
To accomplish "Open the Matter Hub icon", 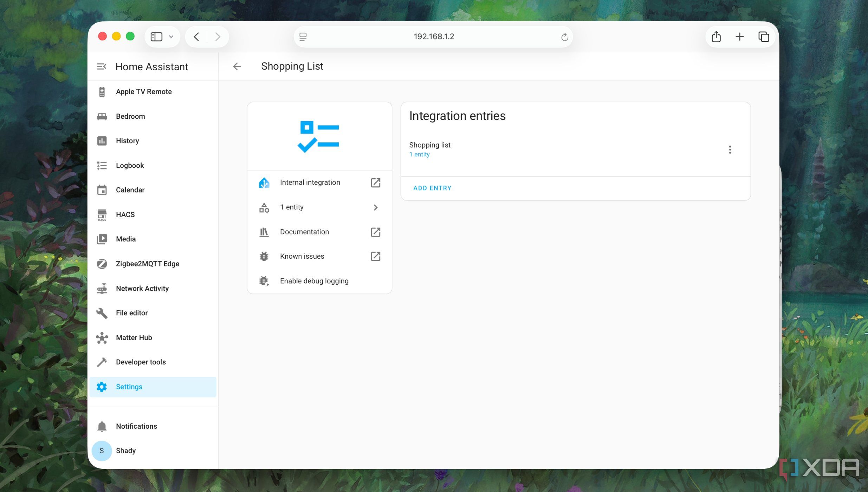I will point(102,337).
